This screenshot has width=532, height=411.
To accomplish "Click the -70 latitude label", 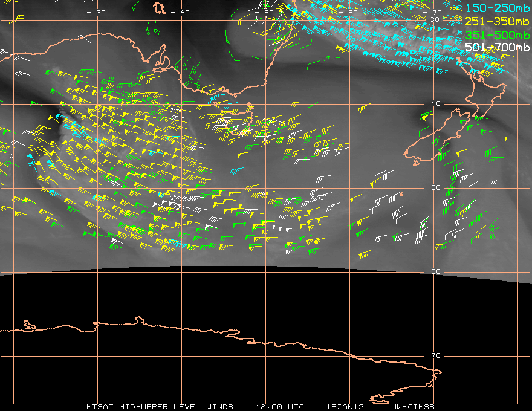I will point(433,355).
